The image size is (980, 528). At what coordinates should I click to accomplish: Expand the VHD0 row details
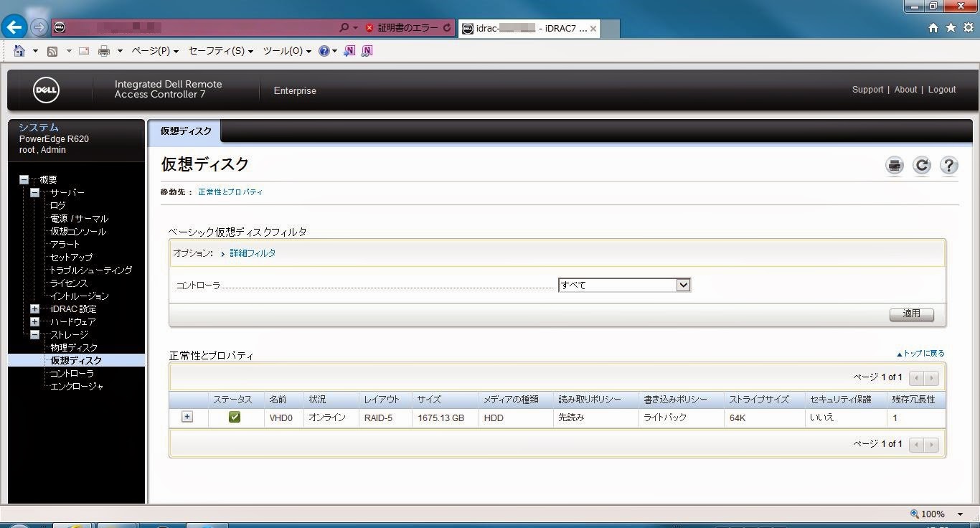pyautogui.click(x=187, y=417)
